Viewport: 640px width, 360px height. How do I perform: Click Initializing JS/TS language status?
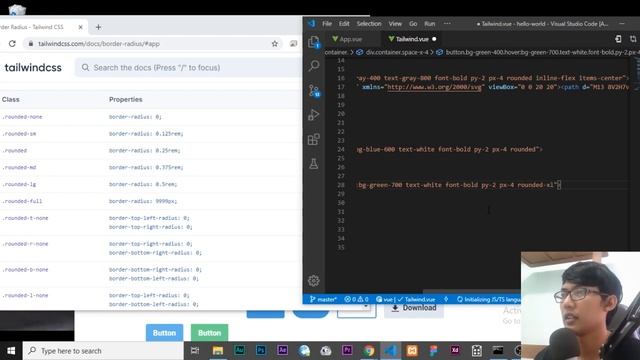coord(489,299)
